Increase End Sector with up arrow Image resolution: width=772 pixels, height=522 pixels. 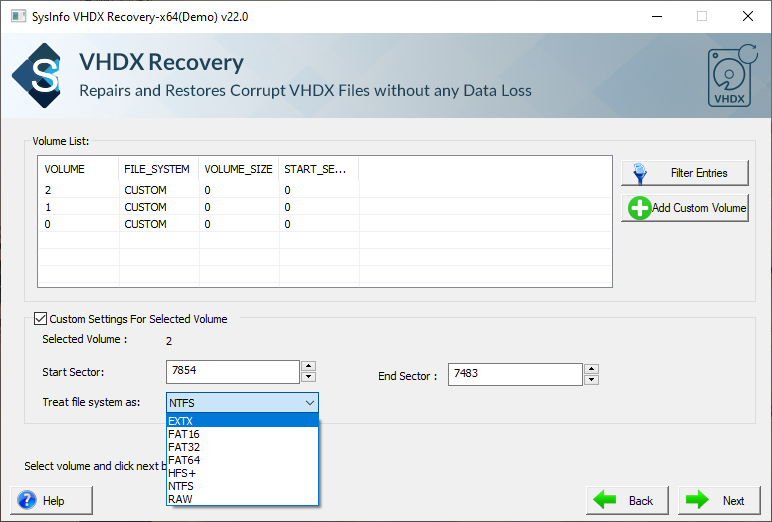[x=591, y=369]
